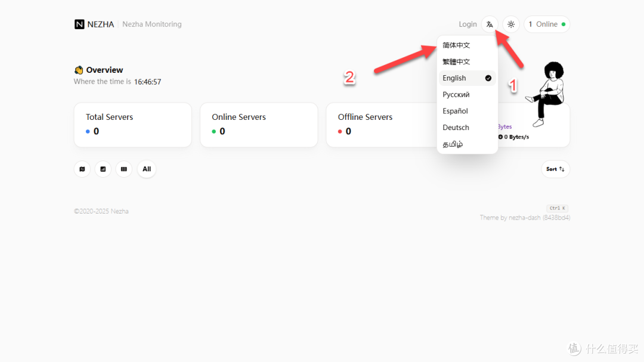Screen dimensions: 644x362
Task: Select தமிழ் in the language list
Action: pyautogui.click(x=453, y=144)
